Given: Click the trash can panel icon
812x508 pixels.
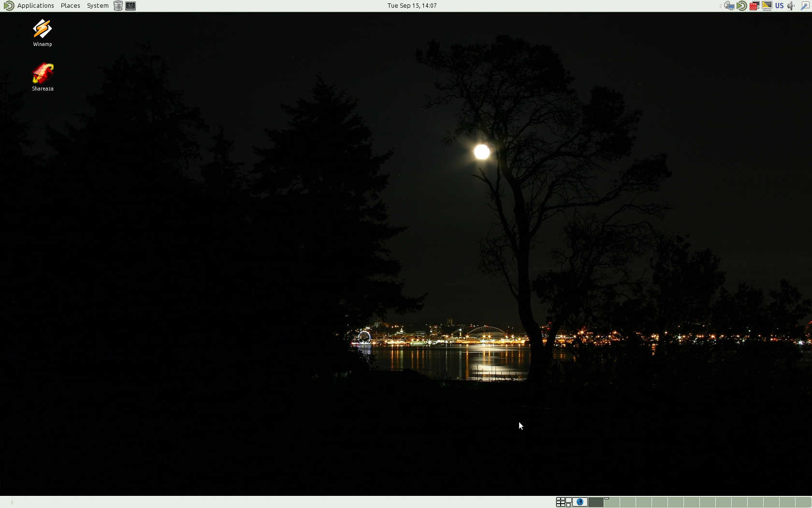Looking at the screenshot, I should [118, 6].
